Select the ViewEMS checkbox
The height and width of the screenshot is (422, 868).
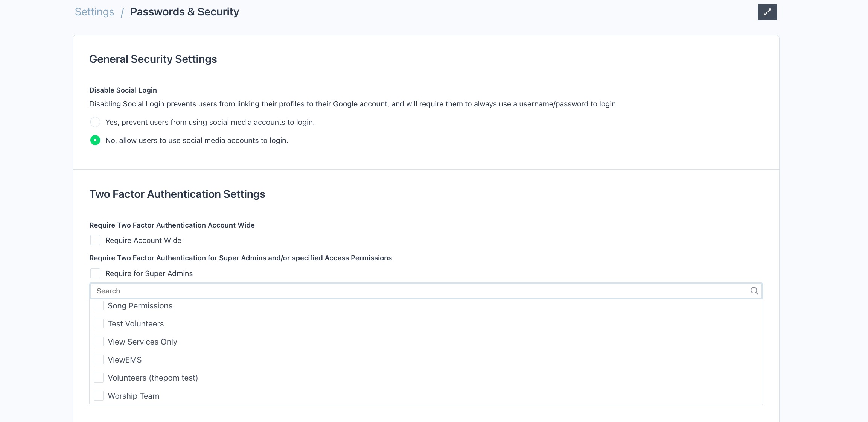99,360
